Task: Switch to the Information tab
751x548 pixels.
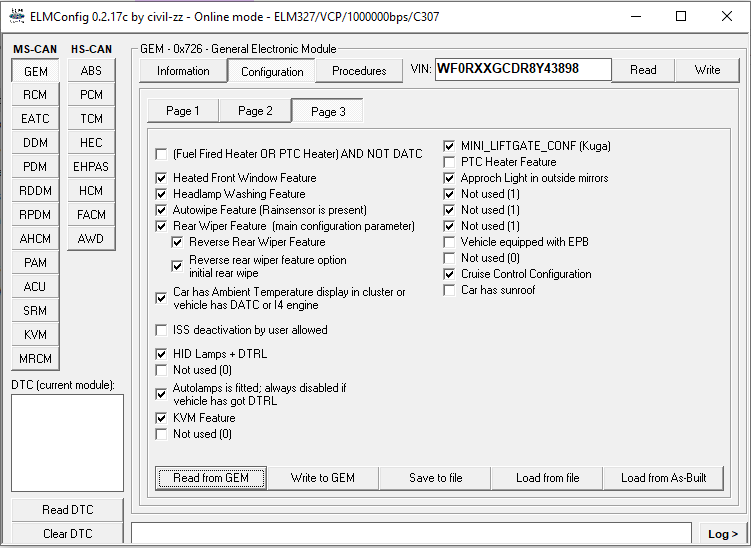Action: click(183, 71)
